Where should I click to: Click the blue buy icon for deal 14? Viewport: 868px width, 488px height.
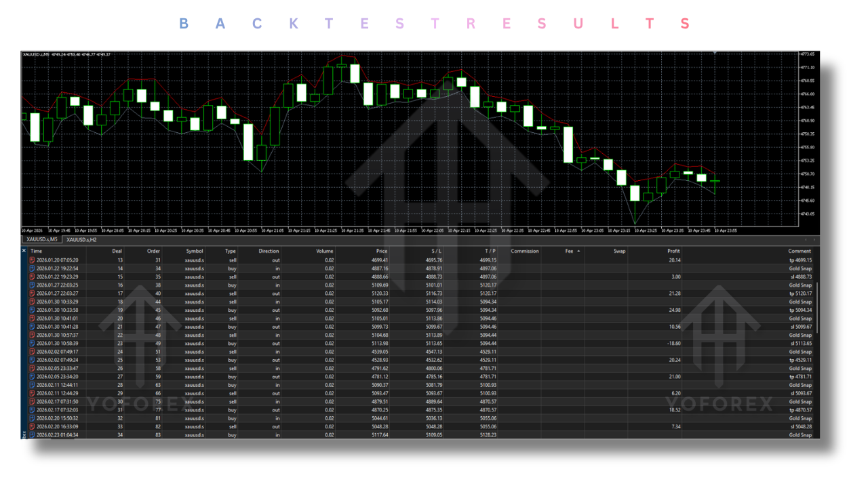[x=32, y=268]
